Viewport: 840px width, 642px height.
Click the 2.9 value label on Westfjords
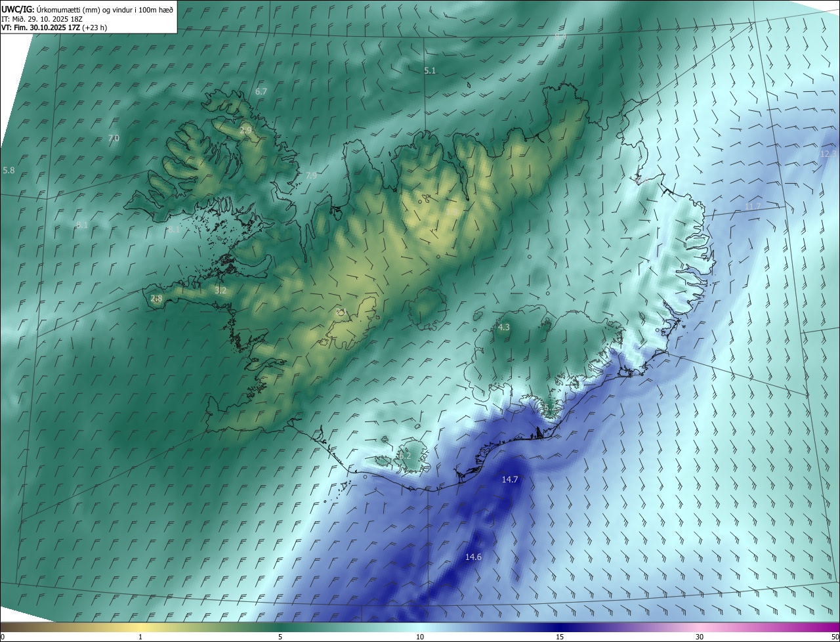coord(245,131)
